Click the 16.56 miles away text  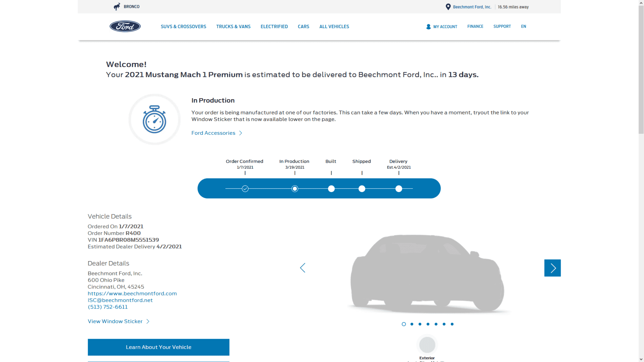click(513, 7)
